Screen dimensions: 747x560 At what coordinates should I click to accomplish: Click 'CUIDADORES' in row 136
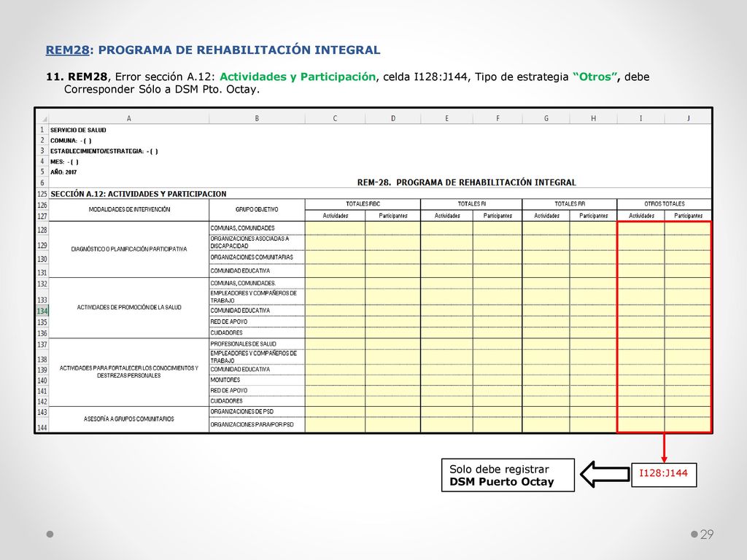[x=257, y=332]
